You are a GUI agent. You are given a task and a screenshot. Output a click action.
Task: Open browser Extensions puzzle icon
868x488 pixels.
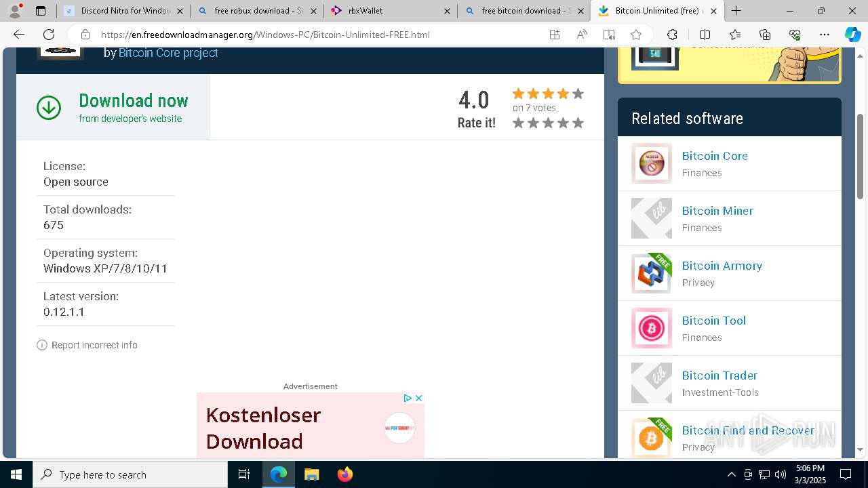(x=672, y=35)
